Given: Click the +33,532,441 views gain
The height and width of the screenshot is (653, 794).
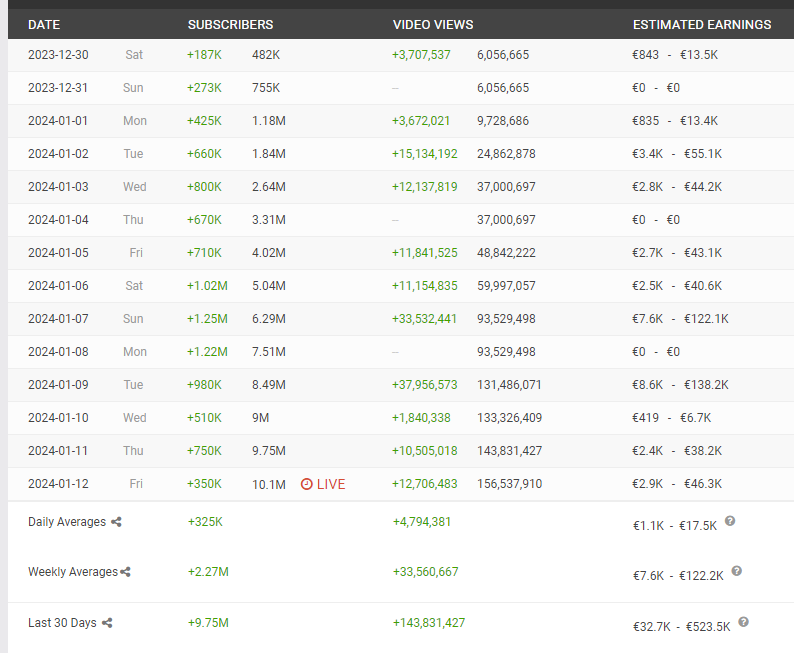Looking at the screenshot, I should [x=424, y=318].
